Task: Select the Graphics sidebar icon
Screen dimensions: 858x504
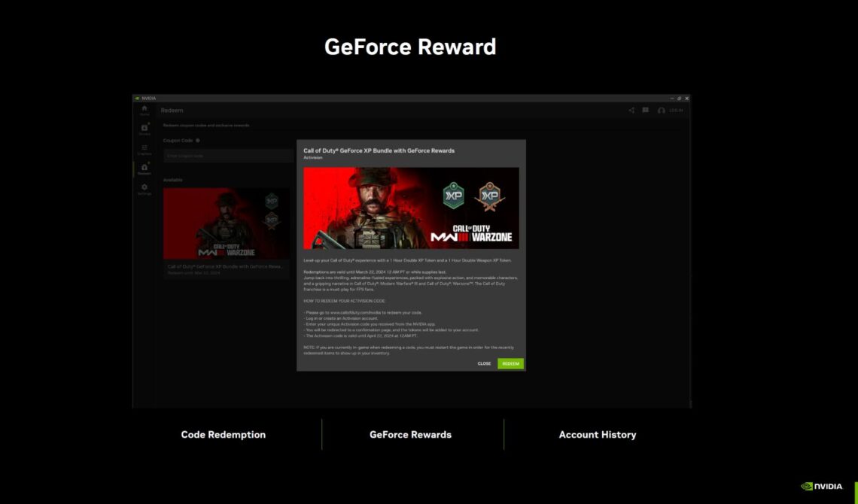Action: (145, 148)
